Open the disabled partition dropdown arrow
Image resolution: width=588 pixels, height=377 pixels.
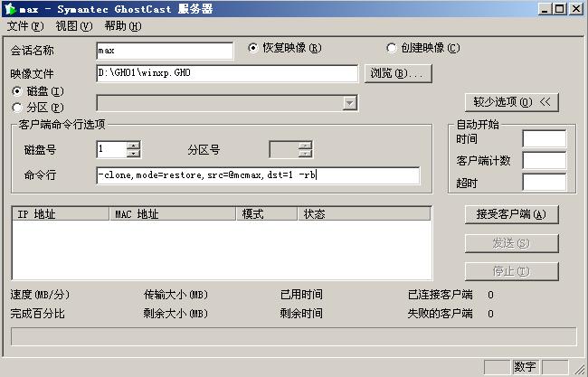click(x=350, y=103)
